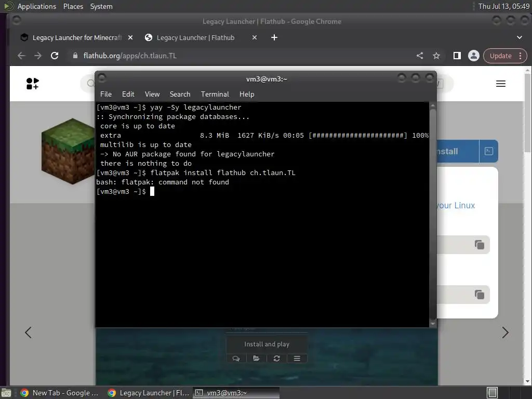Screen dimensions: 532x399
Task: Toggle Chrome side panel icon
Action: tap(457, 56)
